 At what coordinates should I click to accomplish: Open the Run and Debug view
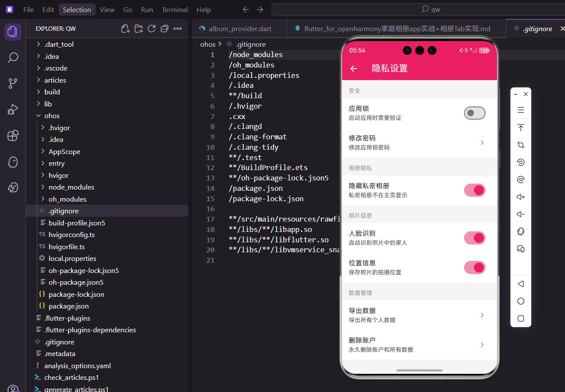coord(13,109)
